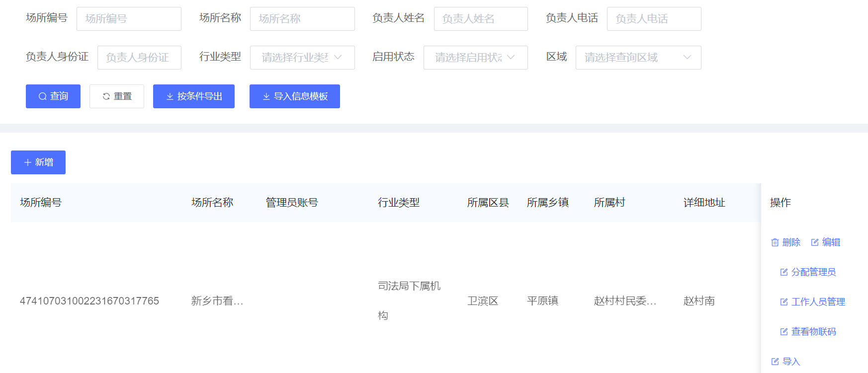The width and height of the screenshot is (868, 373).
Task: Click the 场所编号 column header
Action: pos(41,203)
